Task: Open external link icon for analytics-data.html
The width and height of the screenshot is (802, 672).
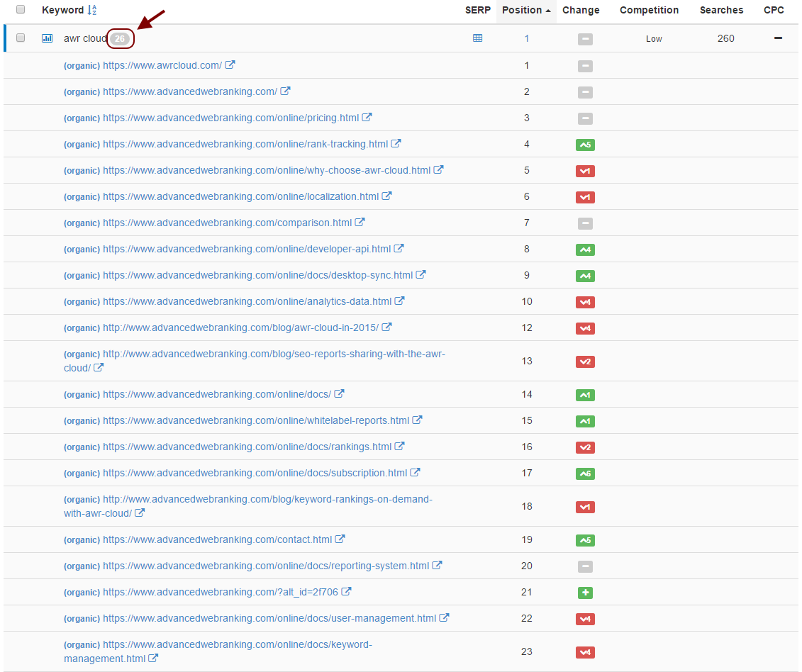Action: coord(399,301)
